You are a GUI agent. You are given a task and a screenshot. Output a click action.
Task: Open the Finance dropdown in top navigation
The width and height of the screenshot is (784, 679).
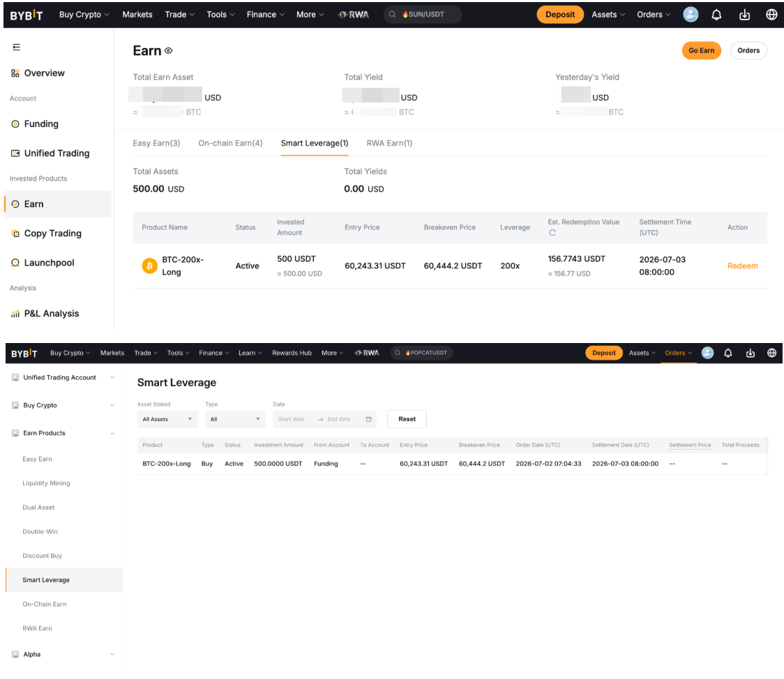266,15
